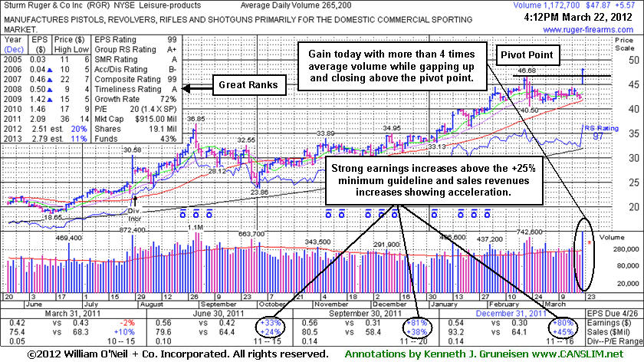Viewport: 644px width, 362px height.
Task: Click the 291,900 volume label
Action: (386, 245)
